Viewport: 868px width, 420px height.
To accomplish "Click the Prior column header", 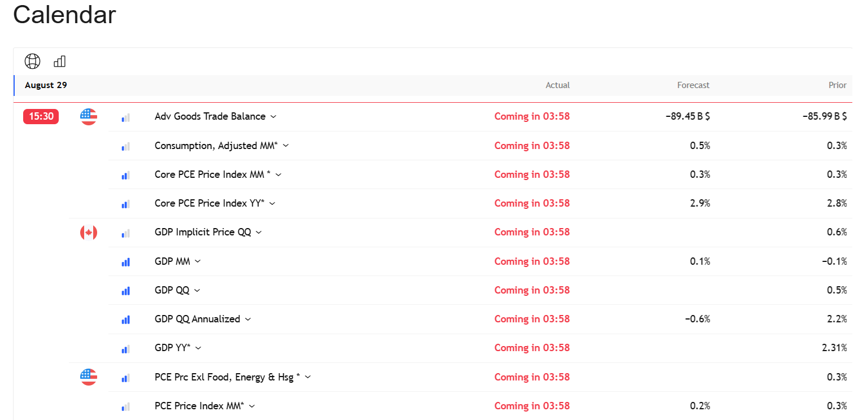I will click(838, 85).
